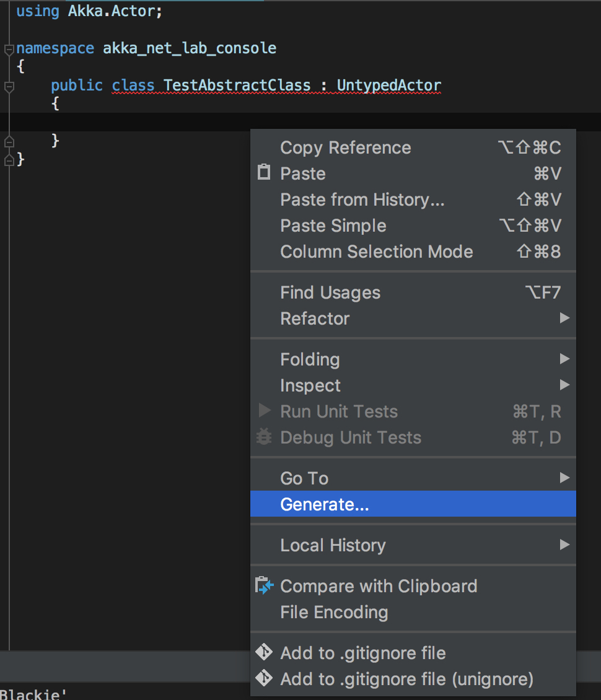
Task: Click the Debug Unit Tests bug icon
Action: tap(264, 437)
